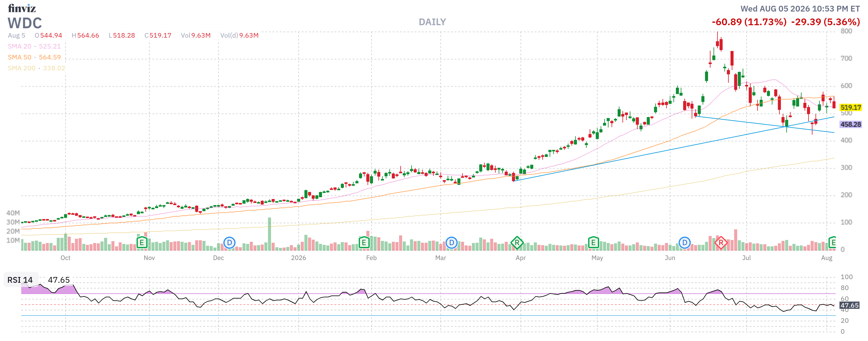Image resolution: width=868 pixels, height=341 pixels.
Task: Open the dividend marker D near Jun
Action: coord(684,242)
